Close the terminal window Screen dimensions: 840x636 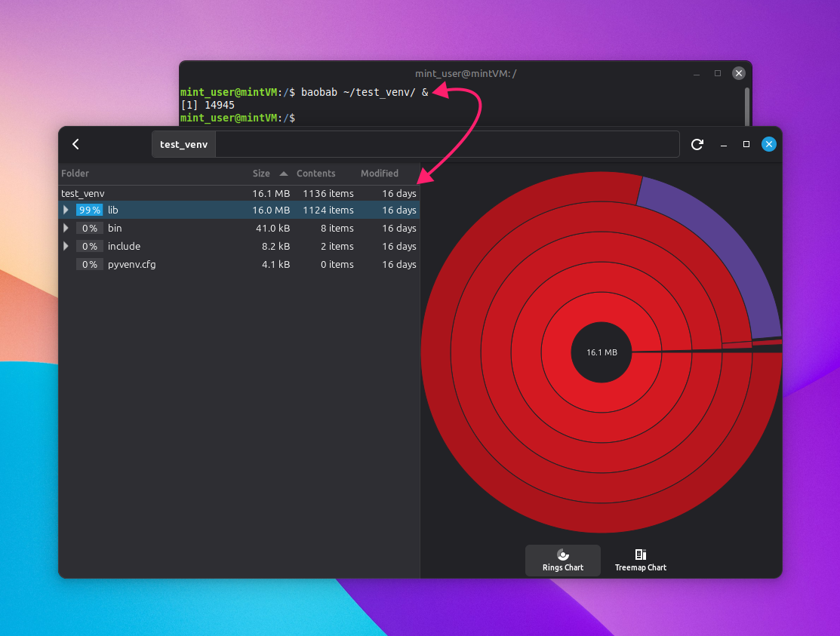pos(739,73)
